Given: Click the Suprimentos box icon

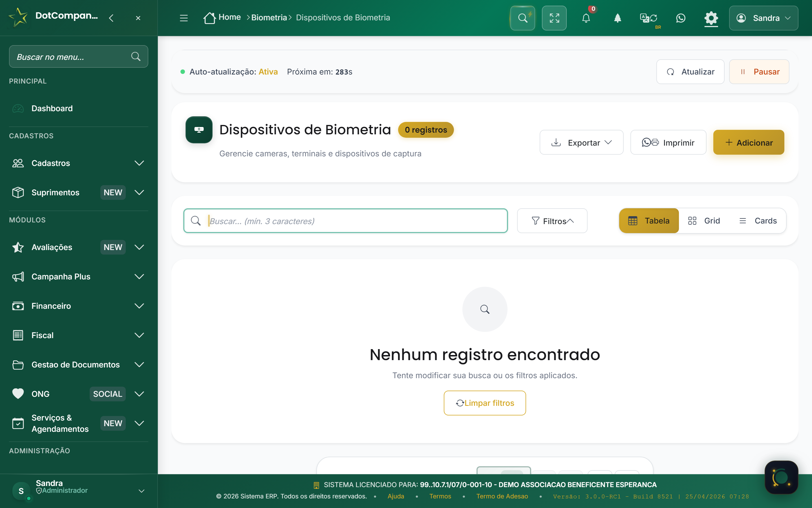Looking at the screenshot, I should (18, 192).
